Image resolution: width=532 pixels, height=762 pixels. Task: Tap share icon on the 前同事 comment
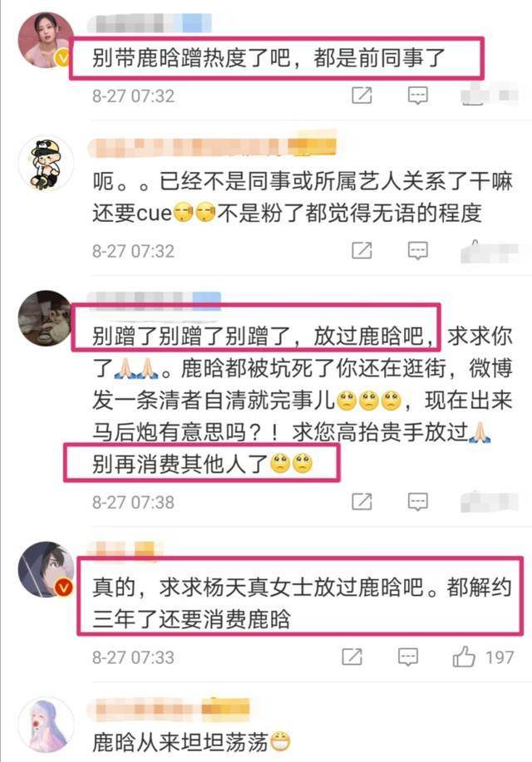coord(362,96)
